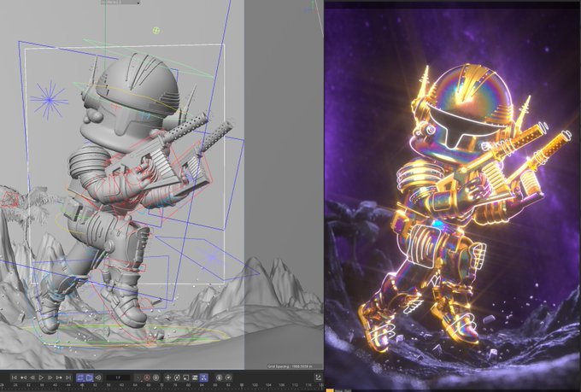This screenshot has height=392, width=581.
Task: Toggle the highlighted point-level animation button
Action: coord(204,377)
